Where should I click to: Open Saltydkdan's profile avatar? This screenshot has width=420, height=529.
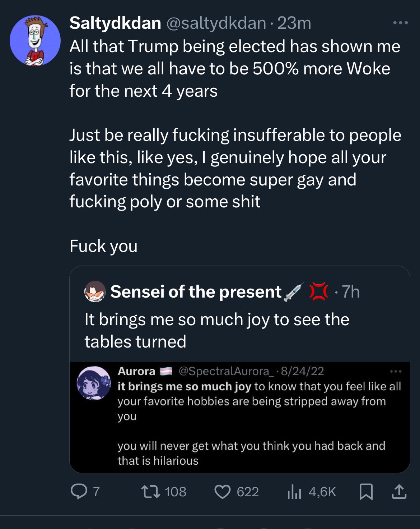[35, 40]
